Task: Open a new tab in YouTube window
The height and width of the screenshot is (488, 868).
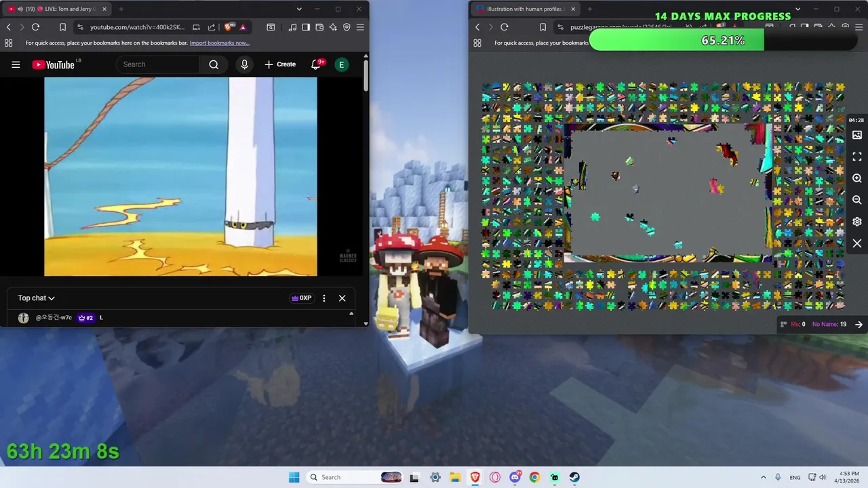Action: (121, 9)
